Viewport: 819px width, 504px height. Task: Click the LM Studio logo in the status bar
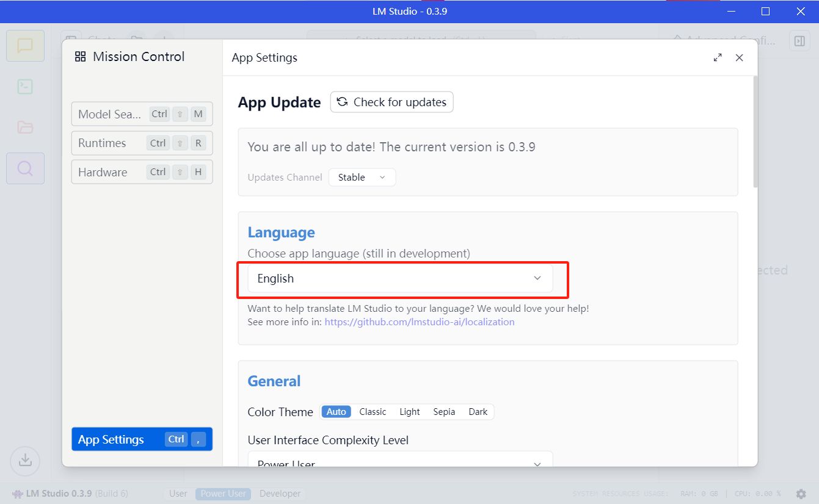[x=17, y=494]
